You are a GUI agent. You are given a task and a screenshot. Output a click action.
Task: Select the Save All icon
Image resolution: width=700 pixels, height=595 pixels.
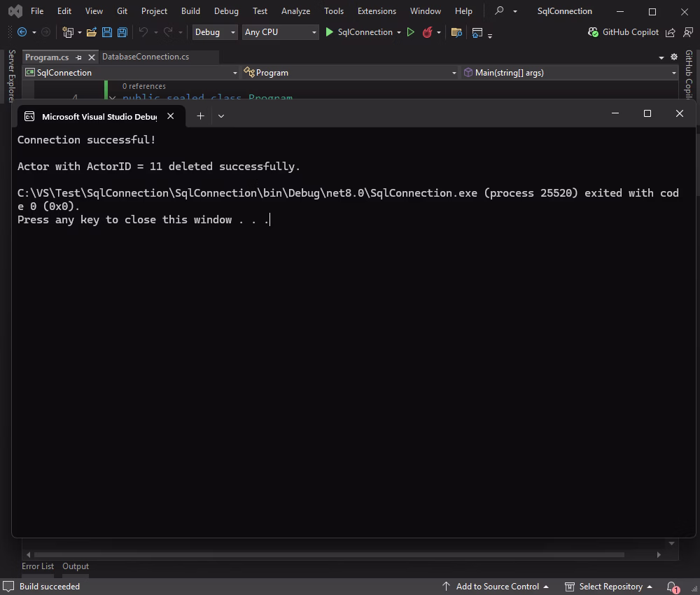click(121, 32)
